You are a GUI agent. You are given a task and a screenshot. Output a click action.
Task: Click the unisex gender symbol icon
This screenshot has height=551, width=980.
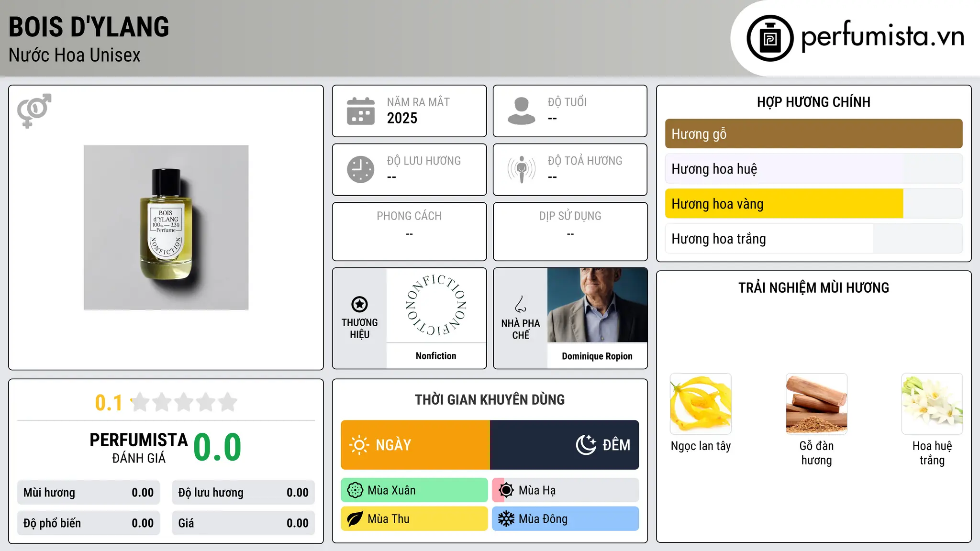(x=34, y=110)
